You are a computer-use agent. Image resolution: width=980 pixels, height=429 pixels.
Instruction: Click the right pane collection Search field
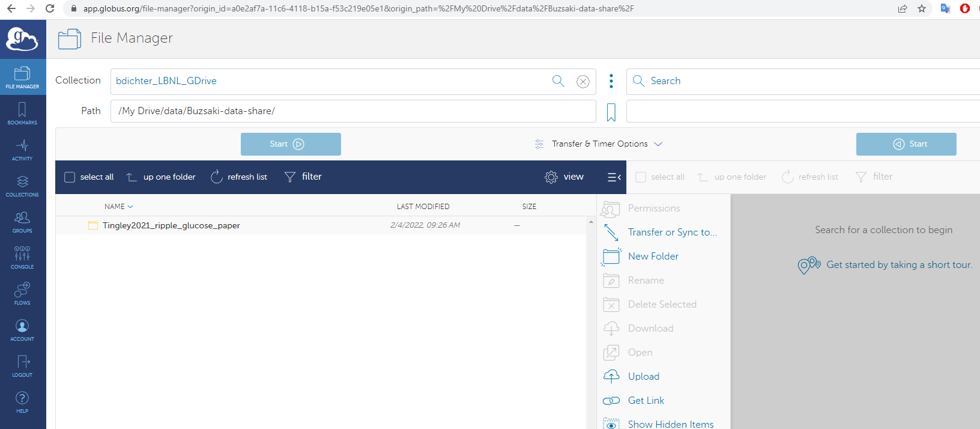(x=803, y=81)
